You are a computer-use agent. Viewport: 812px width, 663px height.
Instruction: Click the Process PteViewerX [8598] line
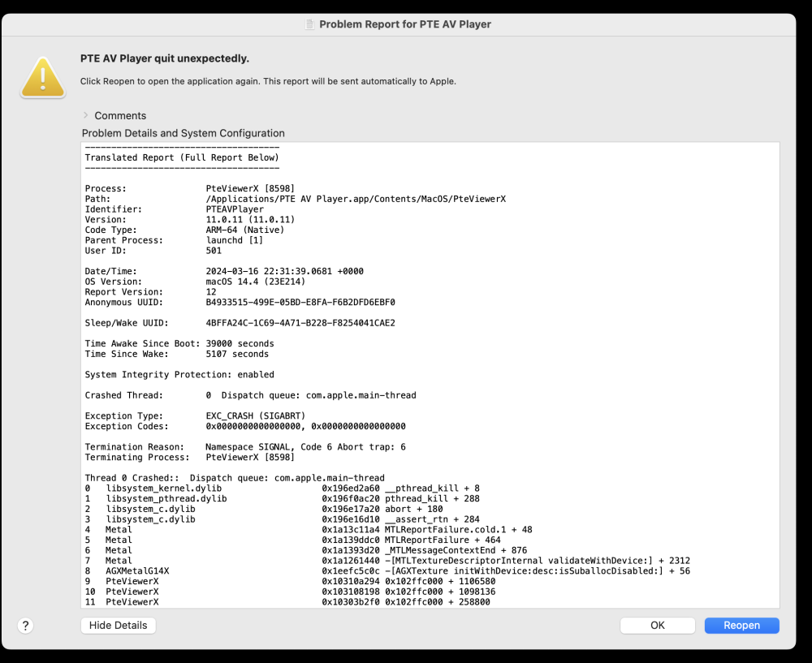[187, 188]
